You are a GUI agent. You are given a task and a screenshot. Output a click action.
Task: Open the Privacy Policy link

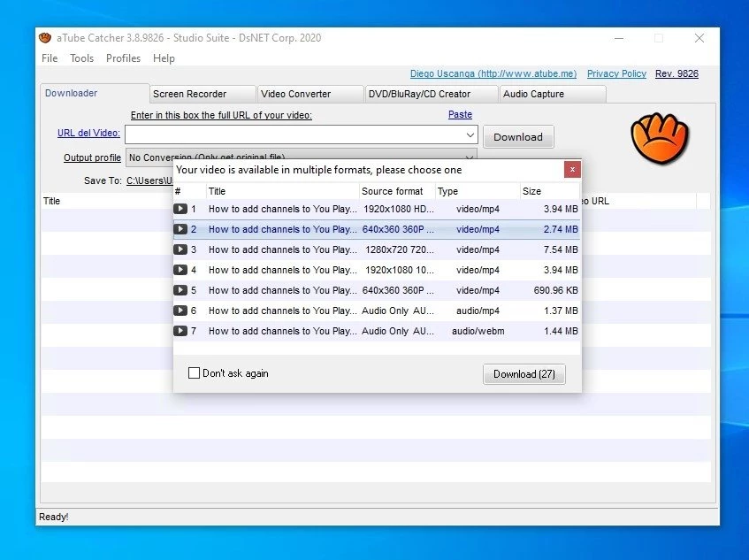(616, 74)
